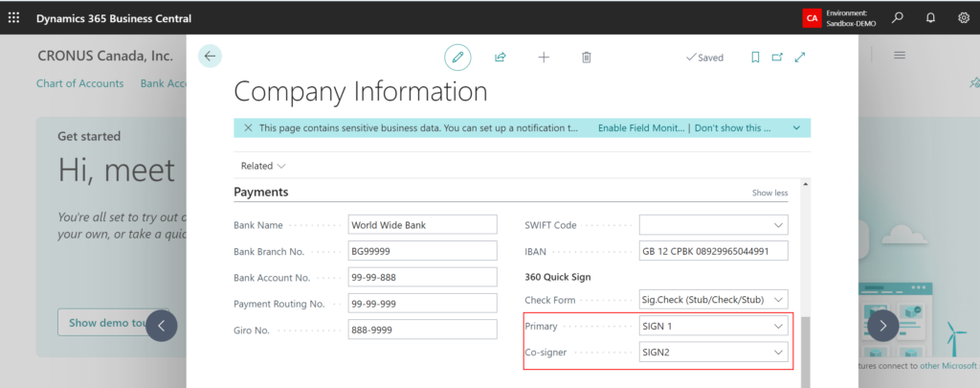The height and width of the screenshot is (388, 980).
Task: Bookmark this page
Action: (755, 57)
